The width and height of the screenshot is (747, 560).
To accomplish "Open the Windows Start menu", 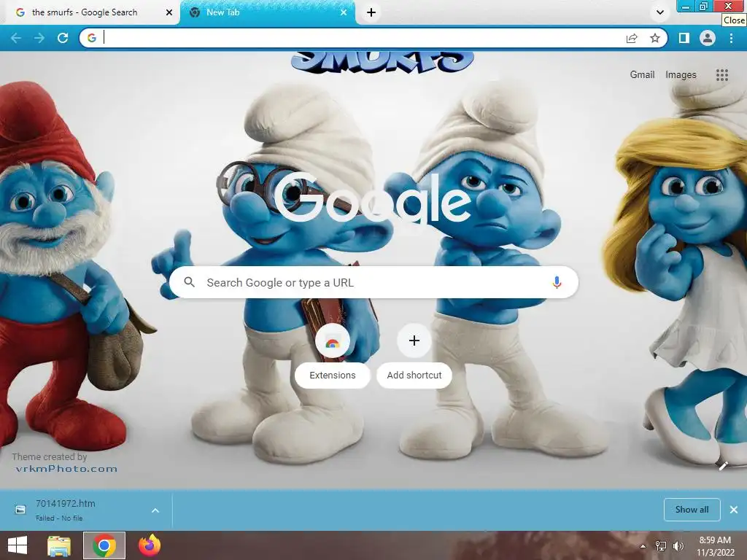I will (18, 545).
